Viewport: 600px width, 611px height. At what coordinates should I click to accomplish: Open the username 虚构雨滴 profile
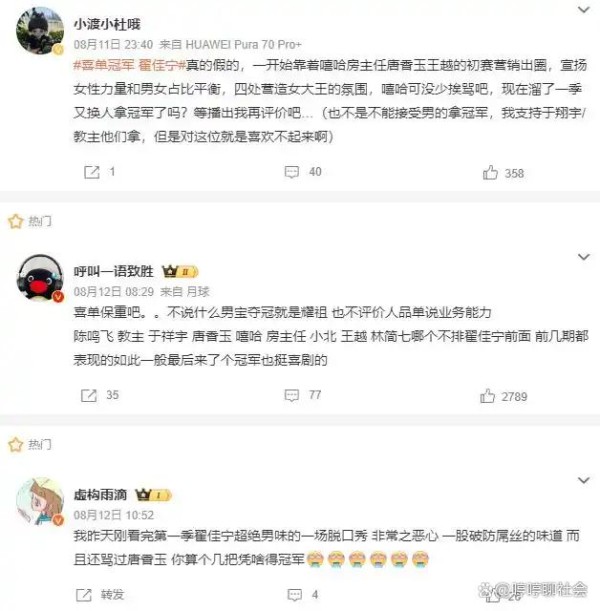coord(101,494)
